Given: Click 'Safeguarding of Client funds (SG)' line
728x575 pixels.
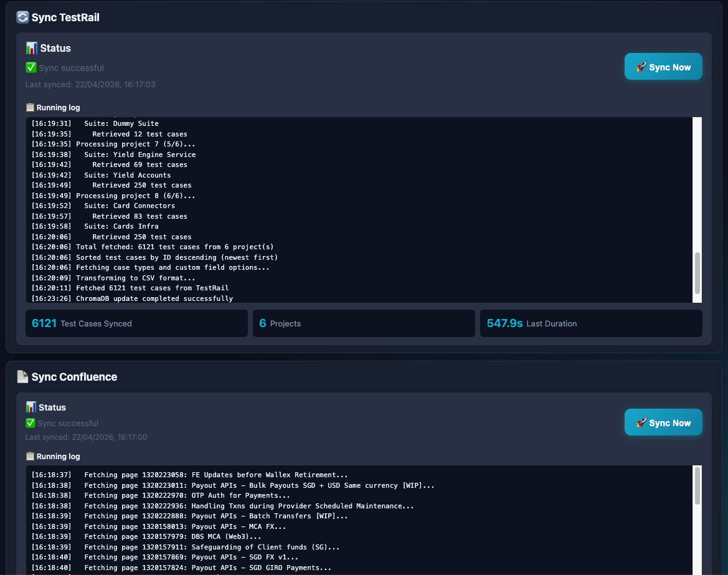Looking at the screenshot, I should point(186,547).
